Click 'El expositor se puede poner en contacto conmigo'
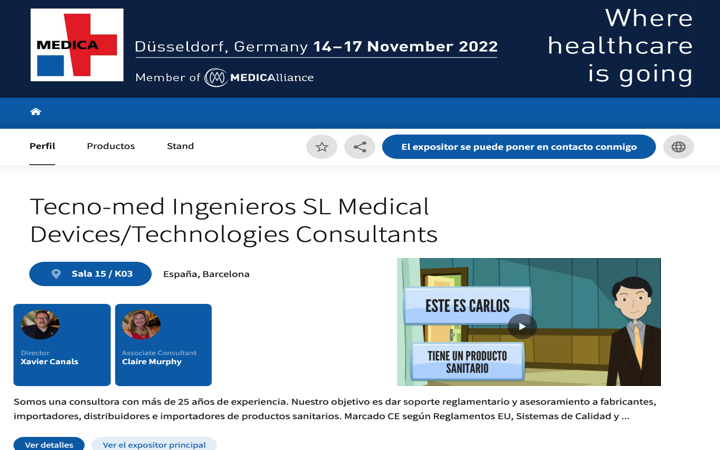The image size is (720, 450). coord(519,147)
